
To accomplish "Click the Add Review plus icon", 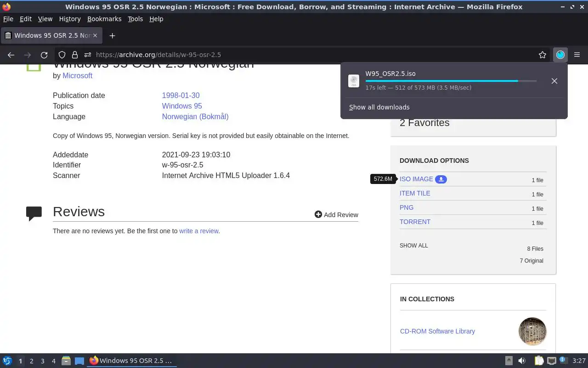I will pyautogui.click(x=318, y=214).
